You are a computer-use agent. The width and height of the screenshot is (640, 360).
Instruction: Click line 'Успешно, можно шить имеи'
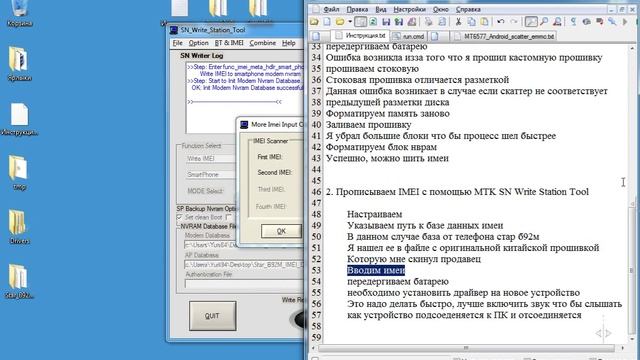click(387, 158)
